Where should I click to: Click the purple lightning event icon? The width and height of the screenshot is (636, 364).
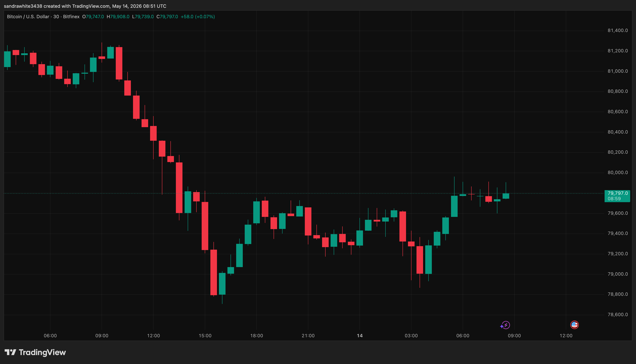(505, 325)
